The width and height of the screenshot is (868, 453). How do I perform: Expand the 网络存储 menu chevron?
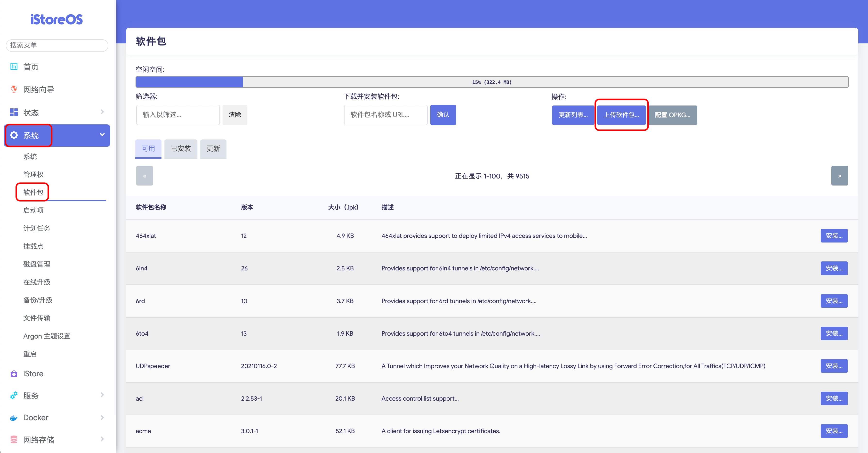click(x=102, y=439)
